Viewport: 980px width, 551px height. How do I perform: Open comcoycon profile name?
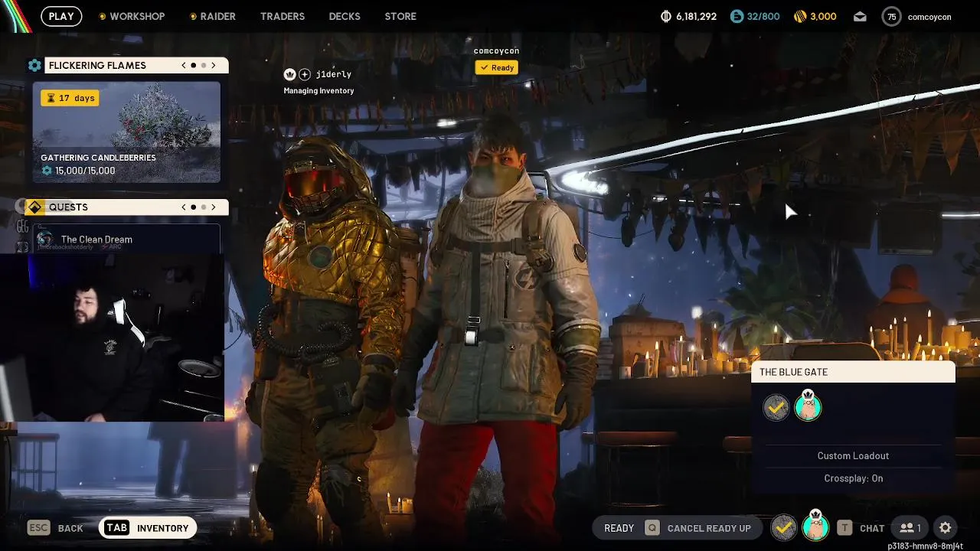tap(929, 16)
